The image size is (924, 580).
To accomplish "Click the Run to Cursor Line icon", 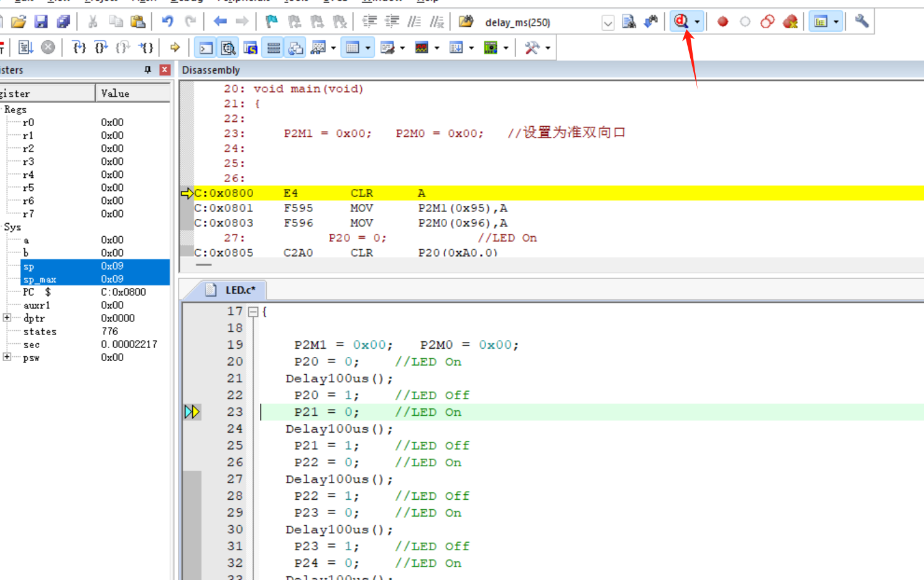I will (146, 47).
